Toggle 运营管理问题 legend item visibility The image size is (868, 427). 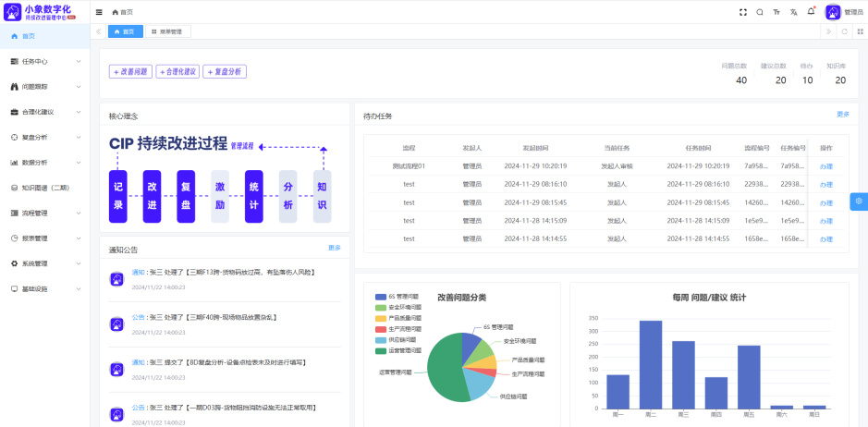click(401, 351)
